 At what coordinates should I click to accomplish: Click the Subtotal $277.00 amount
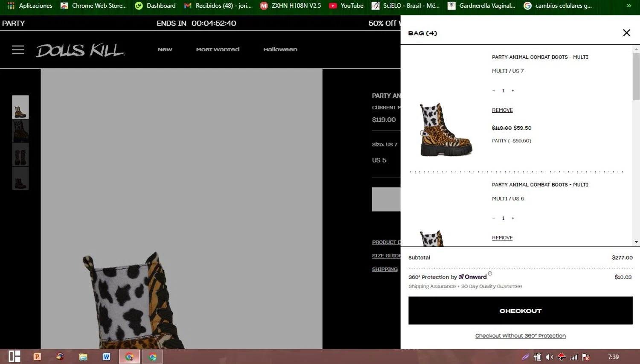coord(622,257)
